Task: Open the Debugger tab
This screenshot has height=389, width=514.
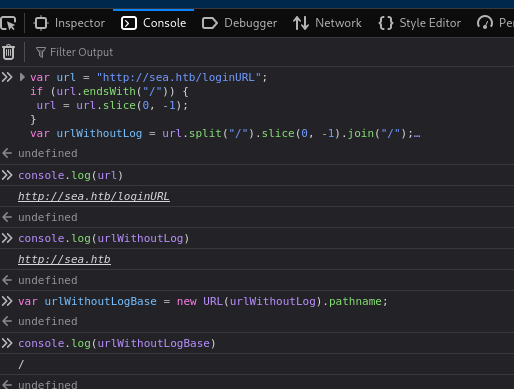Action: click(239, 23)
